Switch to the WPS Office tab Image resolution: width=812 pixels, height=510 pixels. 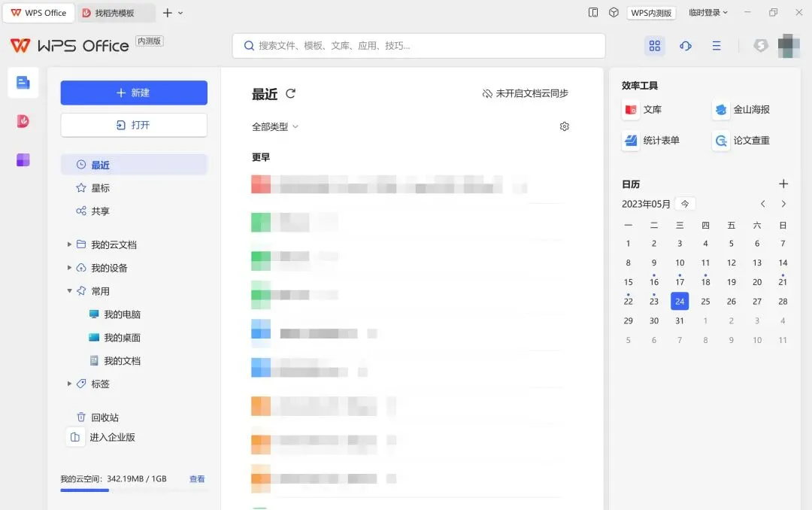[x=39, y=13]
